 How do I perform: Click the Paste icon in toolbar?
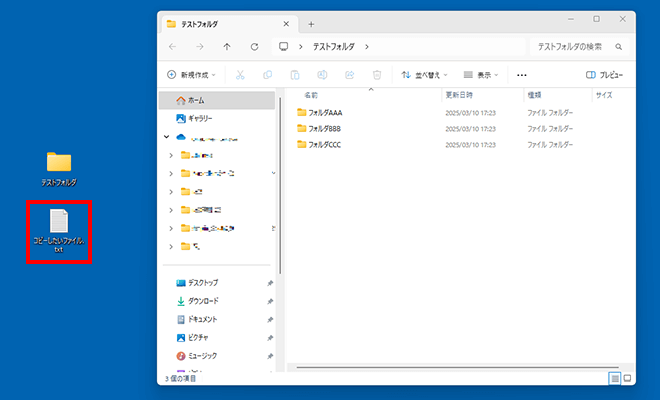coord(295,75)
